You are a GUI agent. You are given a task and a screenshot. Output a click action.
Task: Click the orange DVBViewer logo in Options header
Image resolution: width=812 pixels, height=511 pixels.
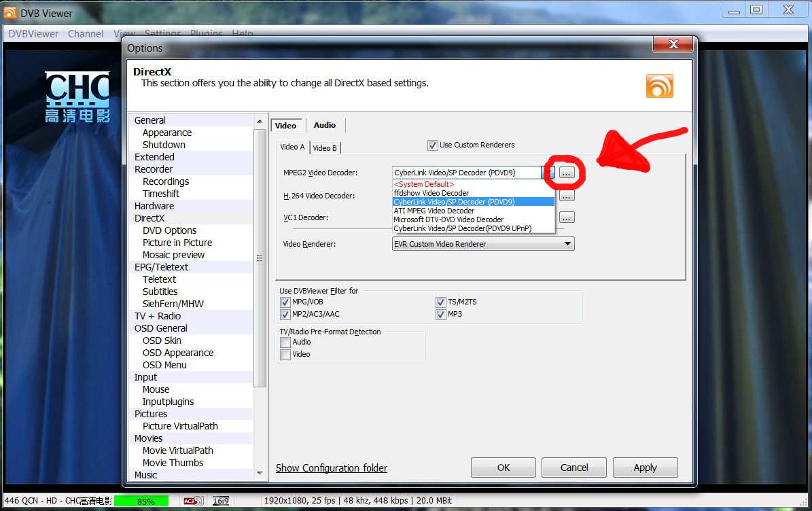(659, 86)
